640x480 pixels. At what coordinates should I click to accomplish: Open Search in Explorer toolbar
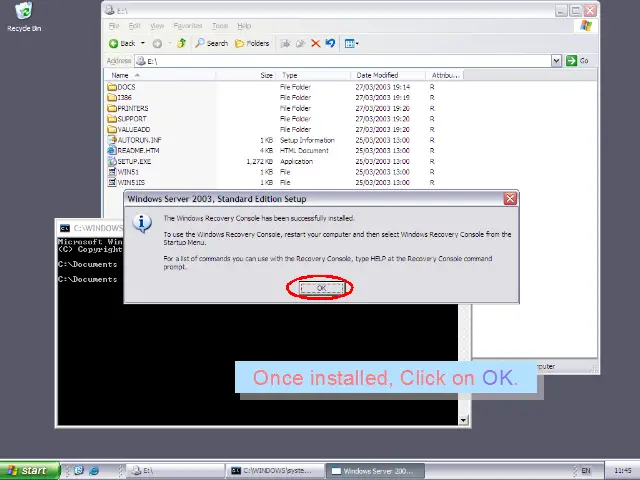click(211, 43)
